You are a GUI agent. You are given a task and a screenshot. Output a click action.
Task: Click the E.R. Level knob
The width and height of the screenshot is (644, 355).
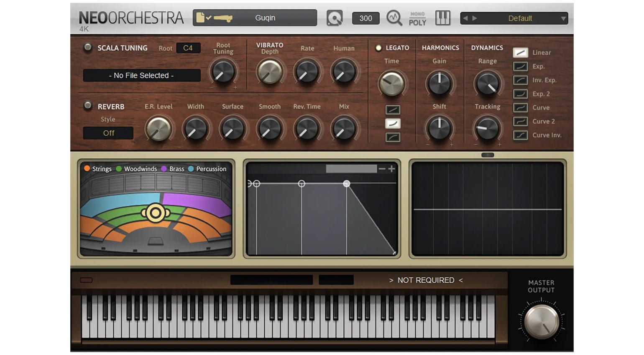point(158,129)
